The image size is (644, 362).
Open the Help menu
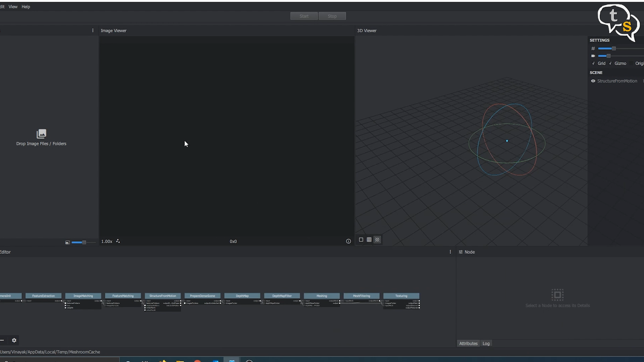pos(26,7)
